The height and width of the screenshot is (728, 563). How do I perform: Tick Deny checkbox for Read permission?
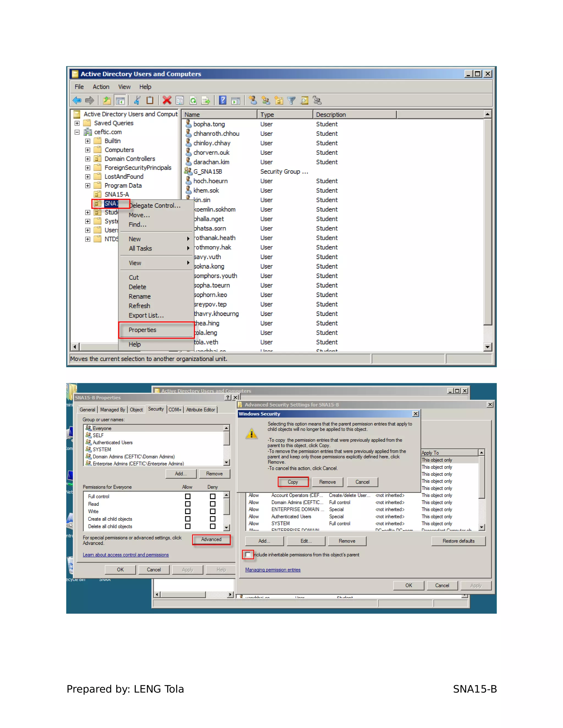[x=212, y=504]
